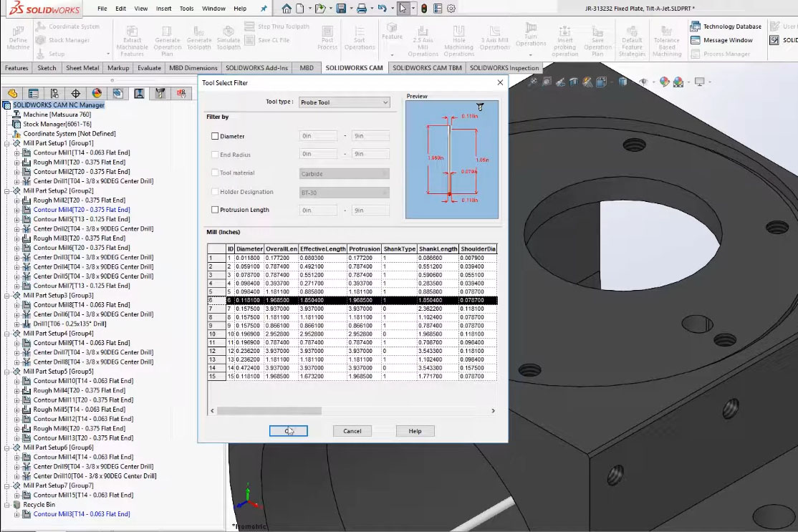Switch to the PropertyManager tab icon
This screenshot has height=532, width=798.
34,94
